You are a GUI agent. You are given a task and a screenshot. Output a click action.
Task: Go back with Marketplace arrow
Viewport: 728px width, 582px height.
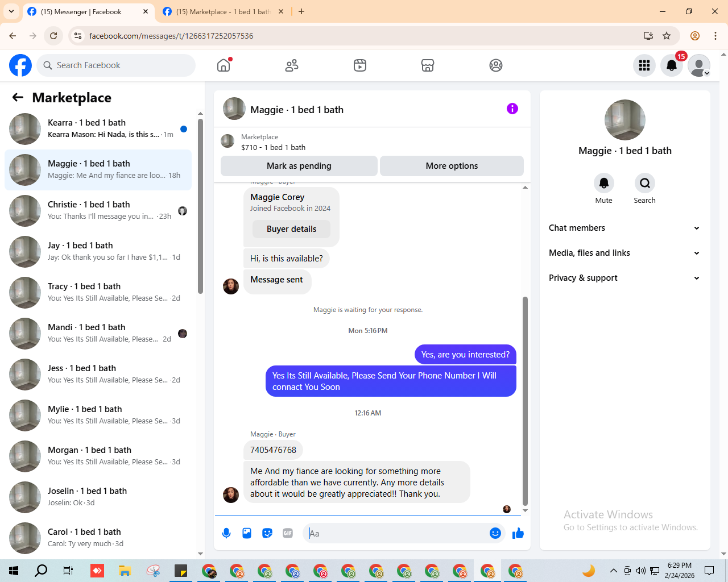click(18, 97)
